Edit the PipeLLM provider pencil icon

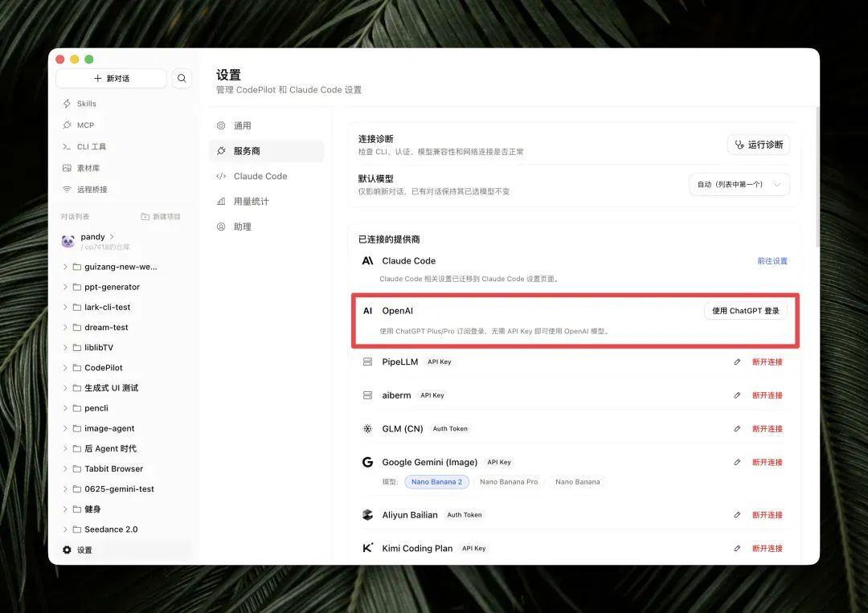click(737, 362)
